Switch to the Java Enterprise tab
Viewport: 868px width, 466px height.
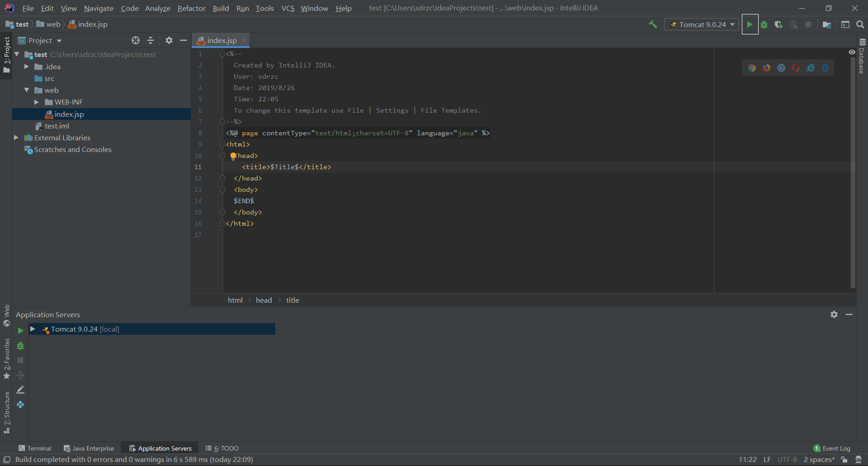pyautogui.click(x=89, y=448)
